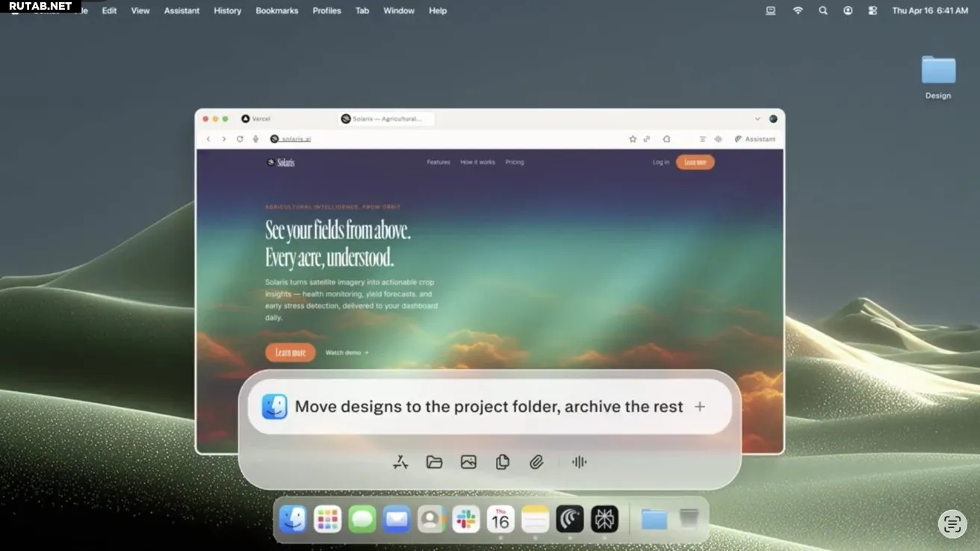
Task: Bookmark the page with the star icon
Action: 633,139
